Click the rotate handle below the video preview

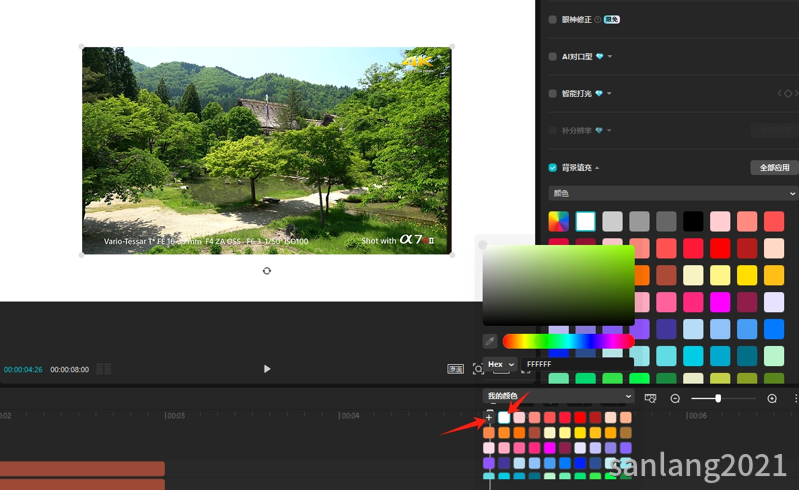coord(267,271)
